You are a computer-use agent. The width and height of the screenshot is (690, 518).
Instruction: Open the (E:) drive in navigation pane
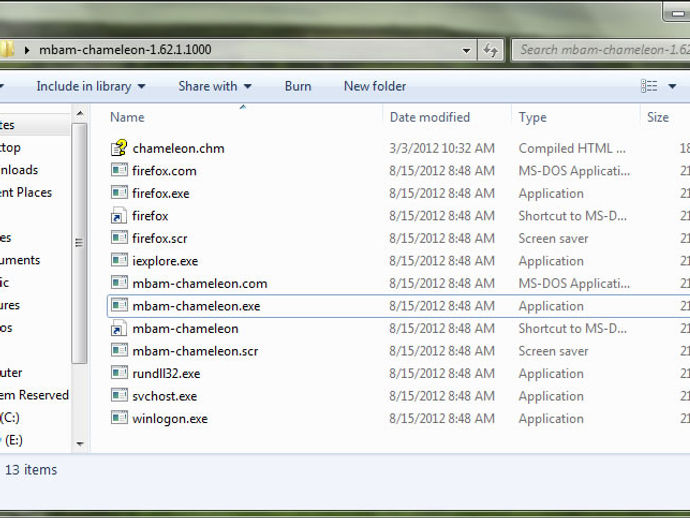pos(13,440)
